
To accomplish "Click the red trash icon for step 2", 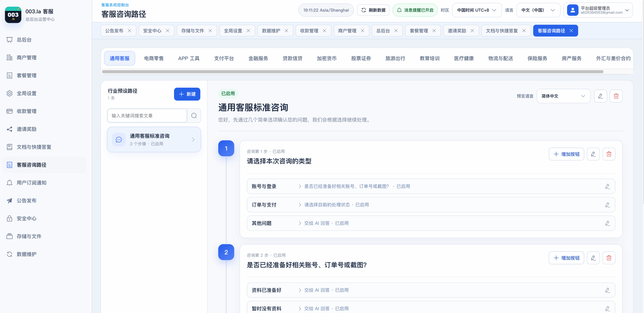I will [x=609, y=258].
